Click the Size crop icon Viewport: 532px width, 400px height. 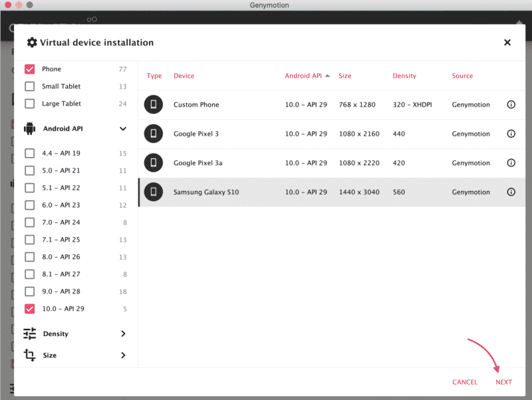coord(29,355)
